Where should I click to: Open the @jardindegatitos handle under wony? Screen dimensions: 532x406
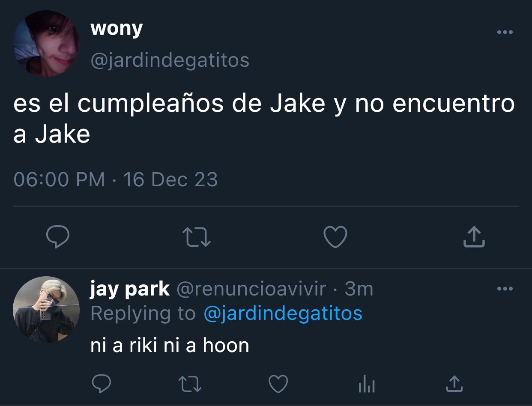(170, 60)
